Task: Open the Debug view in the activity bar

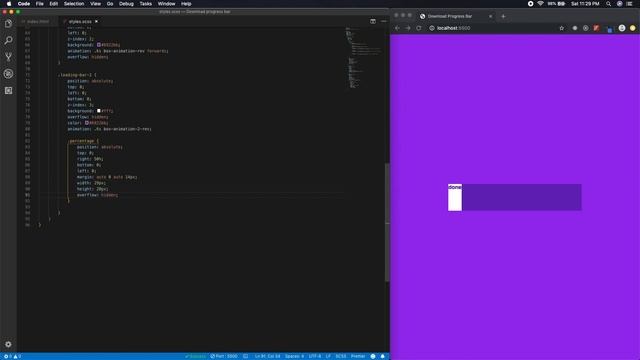Action: click(8, 73)
